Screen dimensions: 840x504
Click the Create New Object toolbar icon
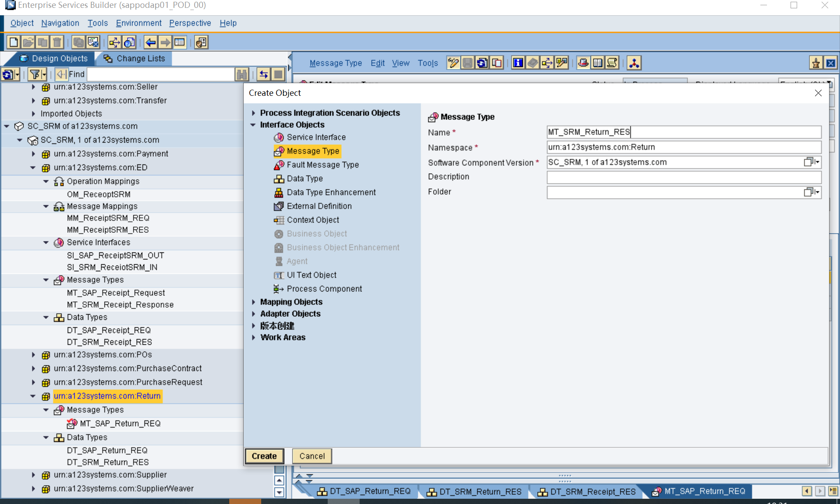point(14,42)
